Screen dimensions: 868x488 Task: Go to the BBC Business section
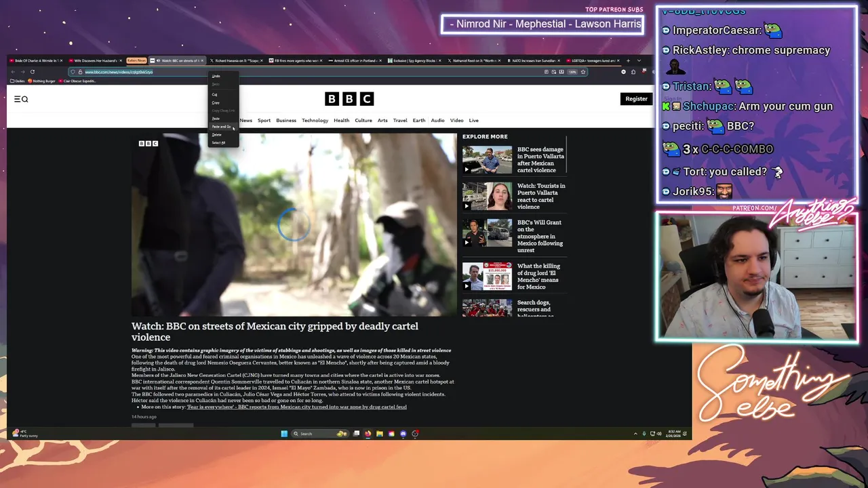(x=286, y=121)
